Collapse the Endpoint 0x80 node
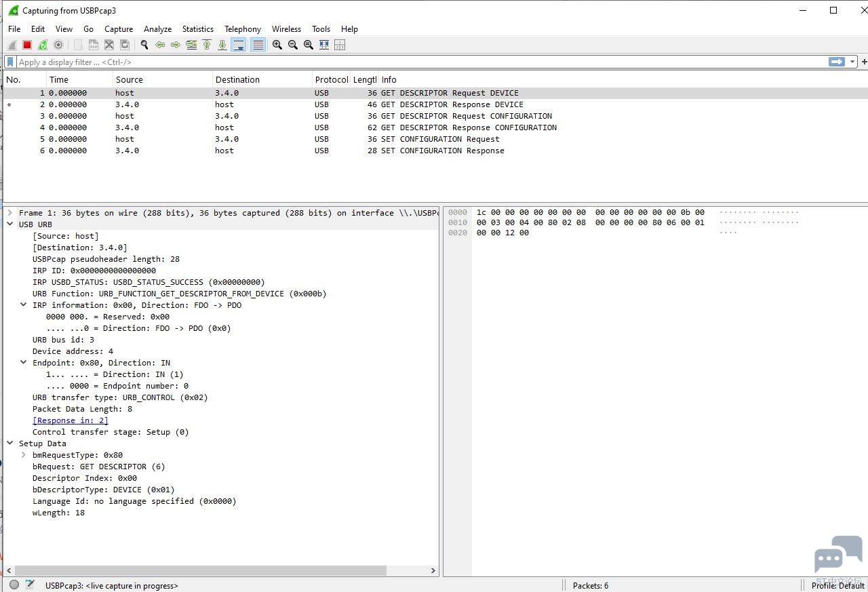 (24, 363)
